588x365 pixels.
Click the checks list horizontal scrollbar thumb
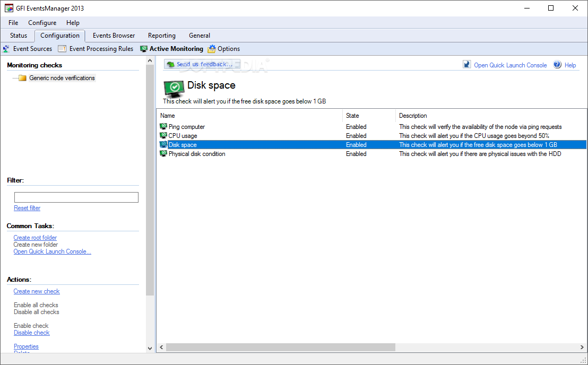[x=281, y=347]
